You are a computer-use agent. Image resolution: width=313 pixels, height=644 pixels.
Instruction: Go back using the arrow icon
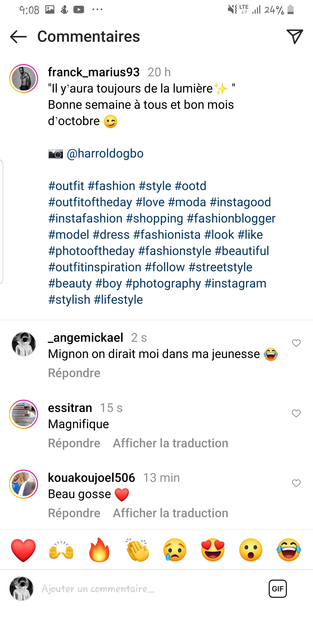pyautogui.click(x=18, y=37)
